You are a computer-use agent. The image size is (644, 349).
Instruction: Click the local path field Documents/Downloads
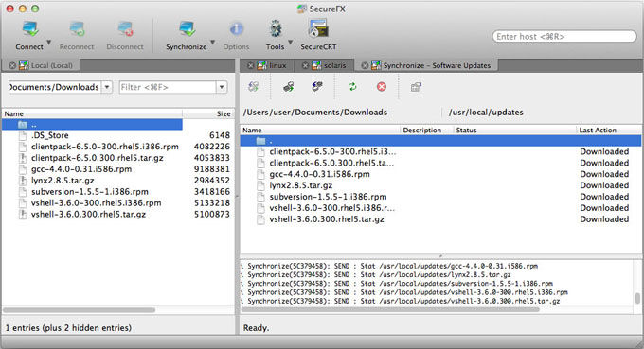[55, 87]
